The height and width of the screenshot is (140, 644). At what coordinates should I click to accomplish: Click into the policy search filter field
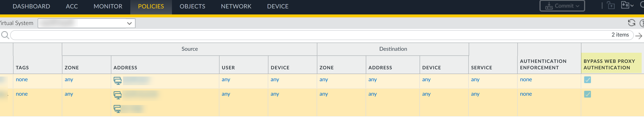tap(300, 35)
